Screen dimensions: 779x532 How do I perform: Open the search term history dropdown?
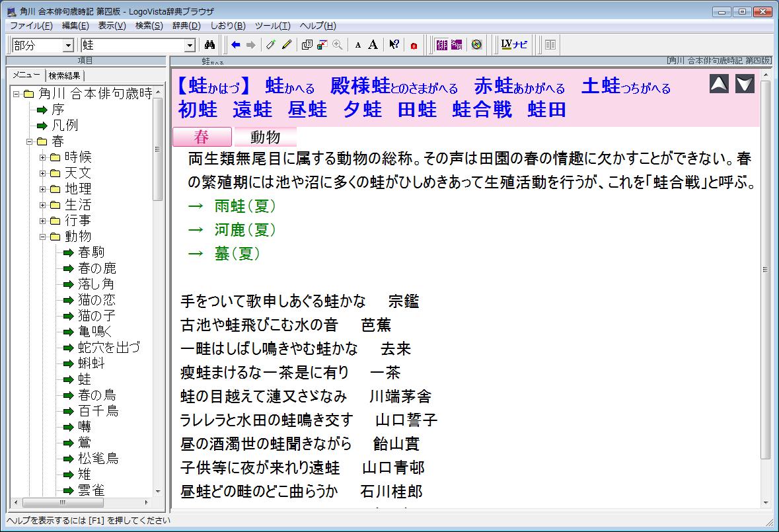[190, 45]
